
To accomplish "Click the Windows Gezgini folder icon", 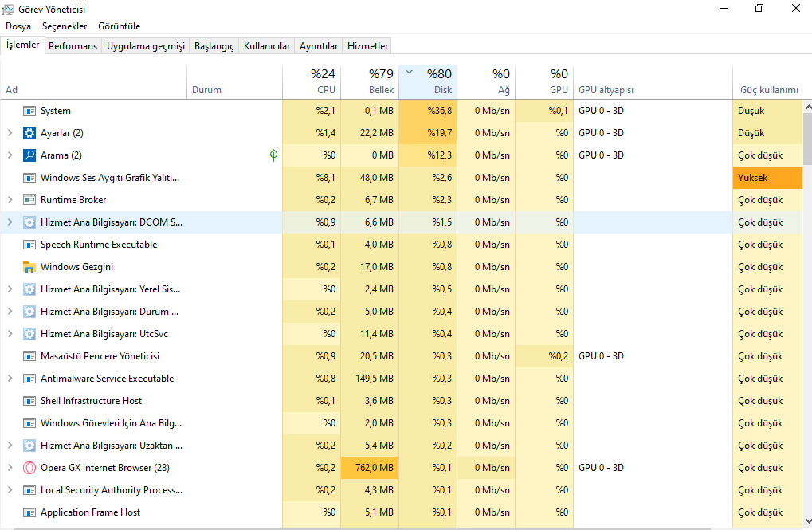I will [29, 267].
